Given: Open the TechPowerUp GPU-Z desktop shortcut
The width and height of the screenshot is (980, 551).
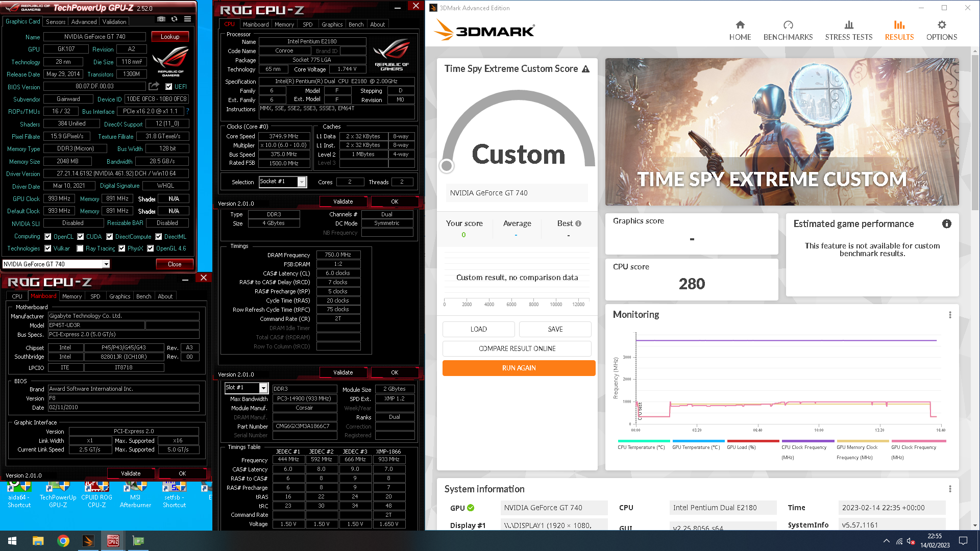Looking at the screenshot, I should click(x=58, y=494).
